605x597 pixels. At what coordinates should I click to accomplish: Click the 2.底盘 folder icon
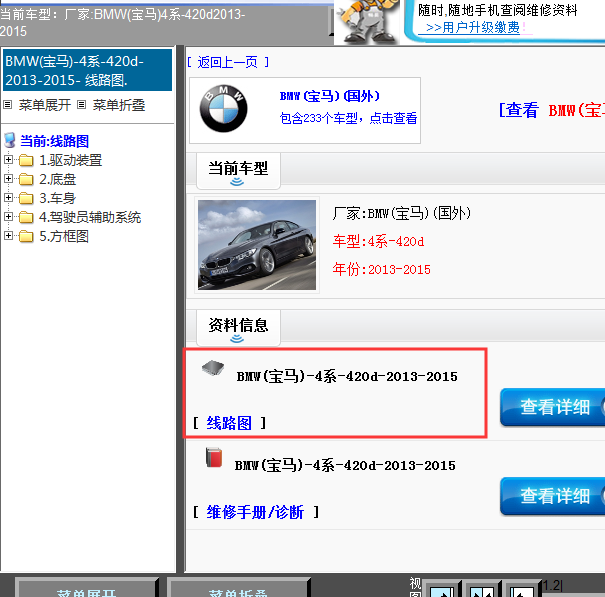(x=26, y=179)
